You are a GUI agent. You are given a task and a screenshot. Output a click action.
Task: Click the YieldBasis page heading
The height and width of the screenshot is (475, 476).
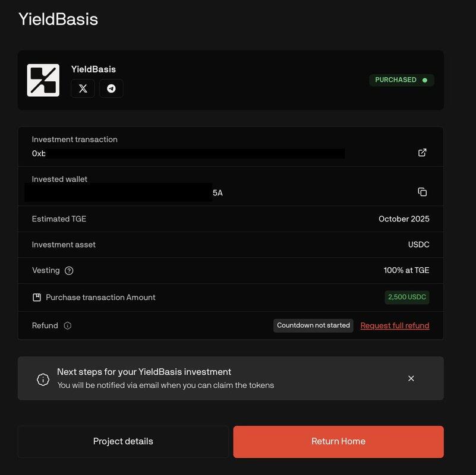(x=58, y=19)
